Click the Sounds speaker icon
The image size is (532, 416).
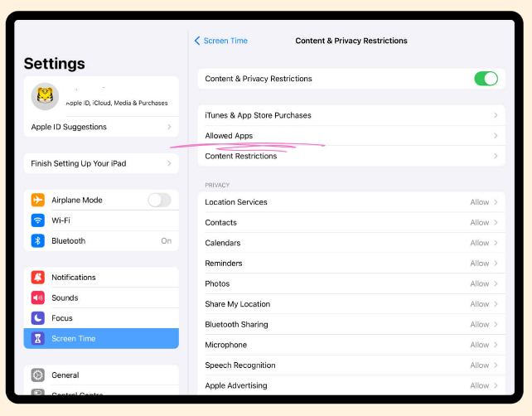coord(38,297)
